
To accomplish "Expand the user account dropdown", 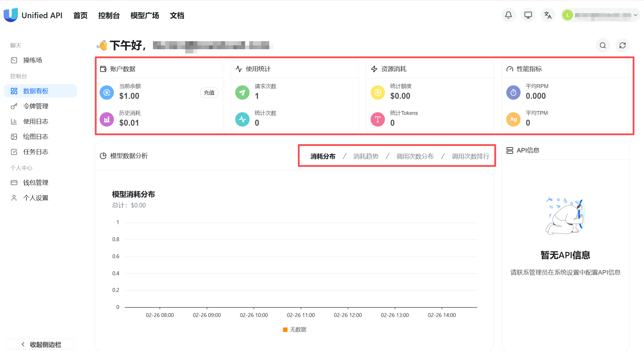I will (635, 15).
